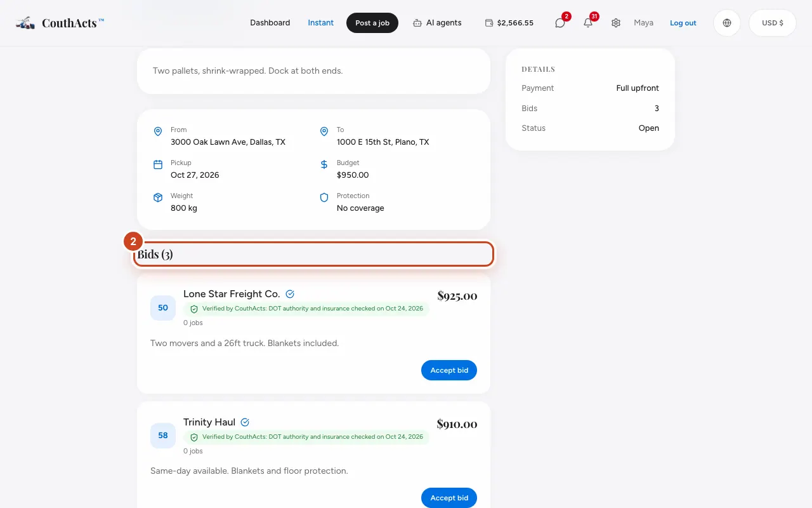The height and width of the screenshot is (508, 812).
Task: Open the messages chat icon
Action: pos(560,23)
